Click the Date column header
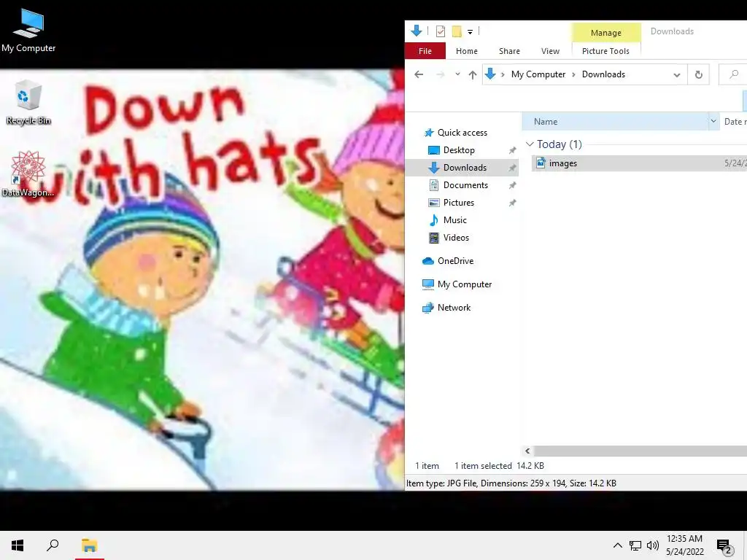Image resolution: width=747 pixels, height=560 pixels. [x=734, y=122]
